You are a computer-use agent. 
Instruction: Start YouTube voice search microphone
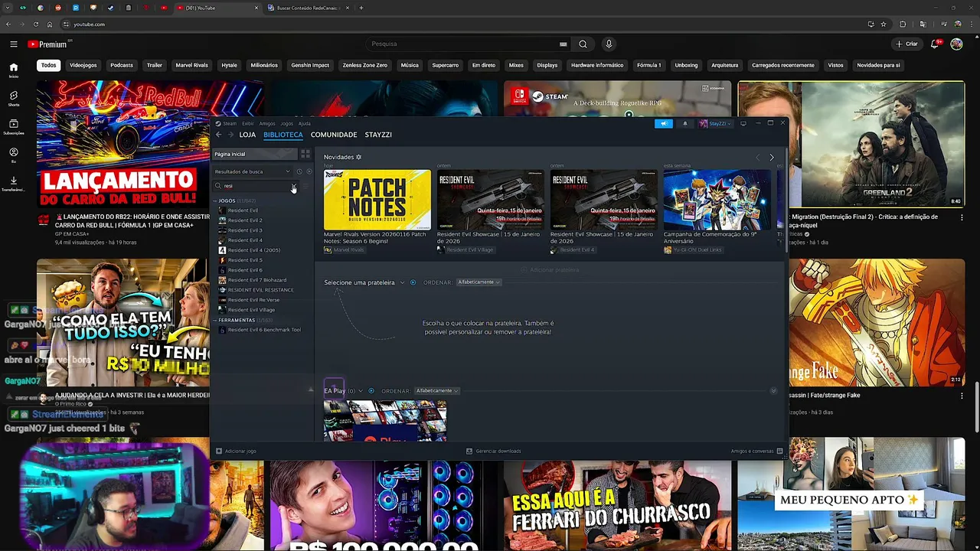pos(609,44)
